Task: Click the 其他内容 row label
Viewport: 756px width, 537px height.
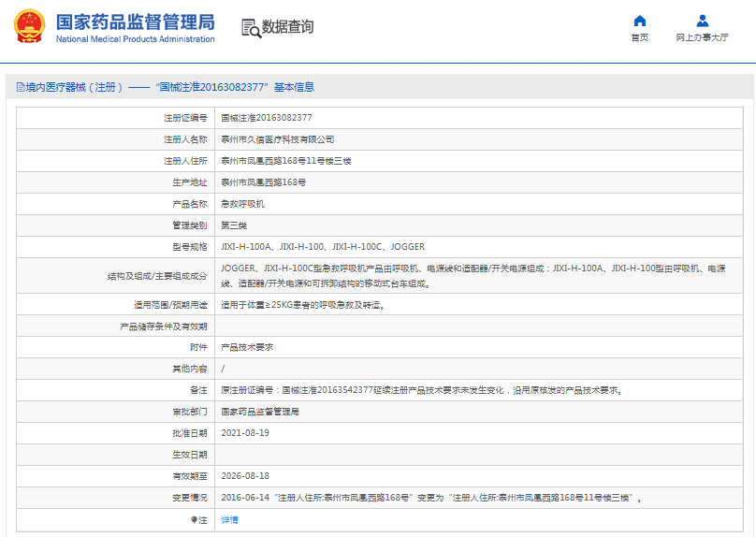Action: [x=190, y=369]
